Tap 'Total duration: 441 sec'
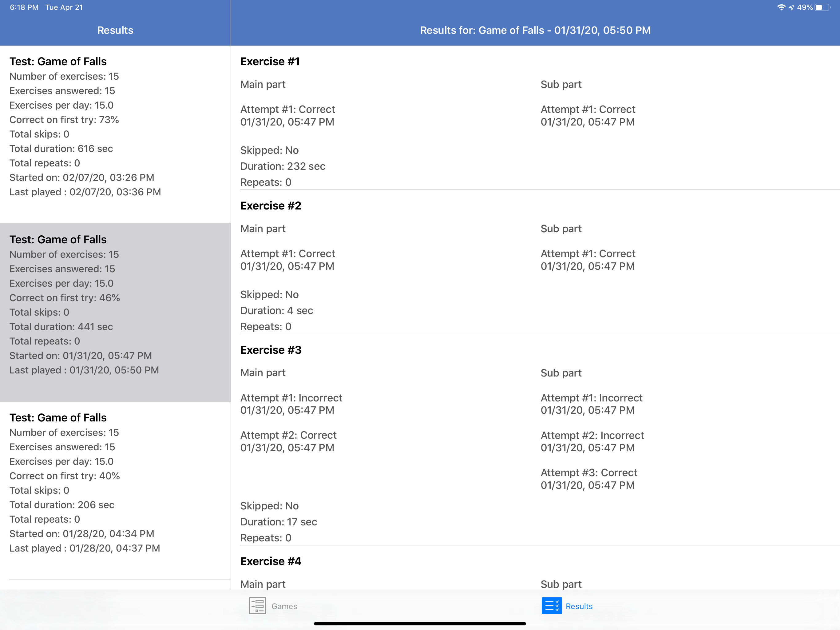 click(x=61, y=327)
